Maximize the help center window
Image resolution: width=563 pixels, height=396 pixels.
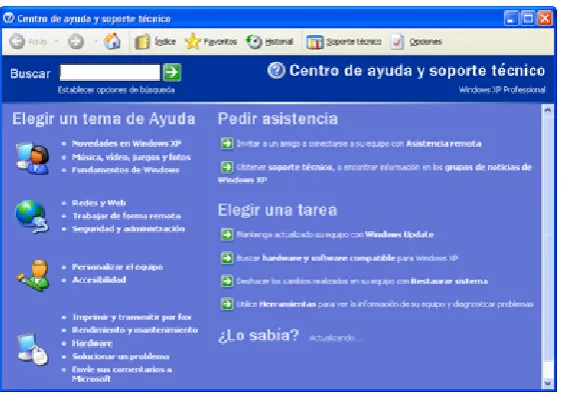[x=528, y=18]
